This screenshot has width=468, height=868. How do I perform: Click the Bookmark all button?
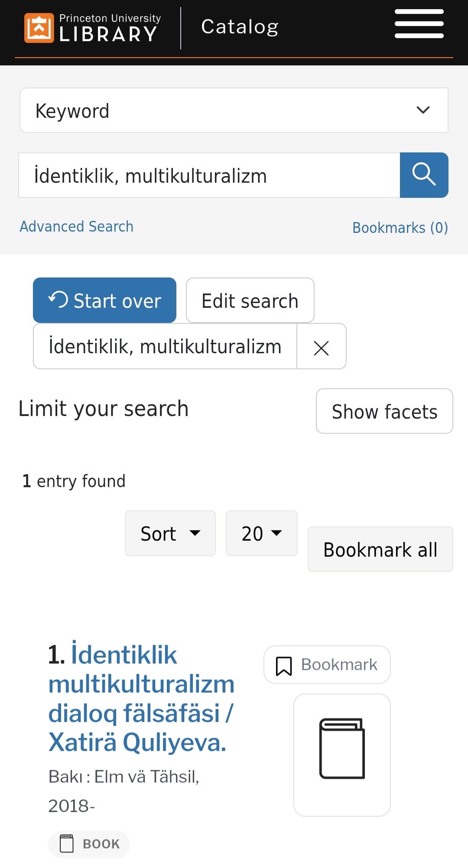[x=380, y=549]
